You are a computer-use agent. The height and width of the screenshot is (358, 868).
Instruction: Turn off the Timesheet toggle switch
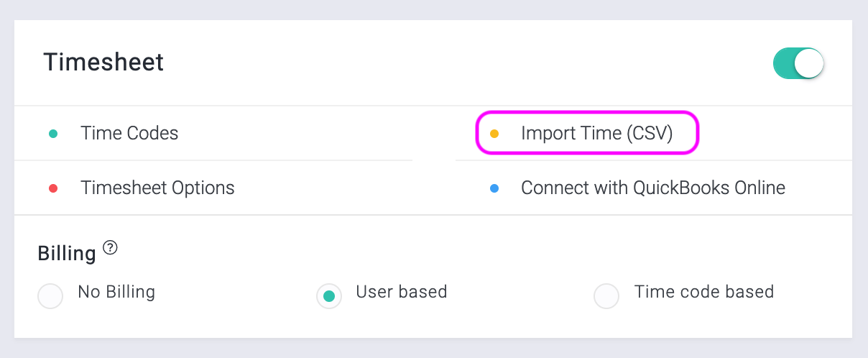pyautogui.click(x=798, y=63)
